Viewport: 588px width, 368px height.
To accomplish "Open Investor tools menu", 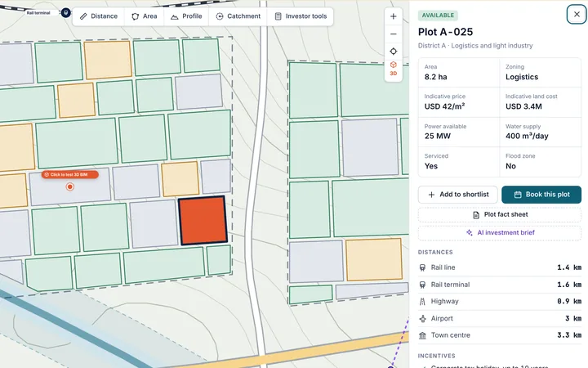I will coord(301,16).
